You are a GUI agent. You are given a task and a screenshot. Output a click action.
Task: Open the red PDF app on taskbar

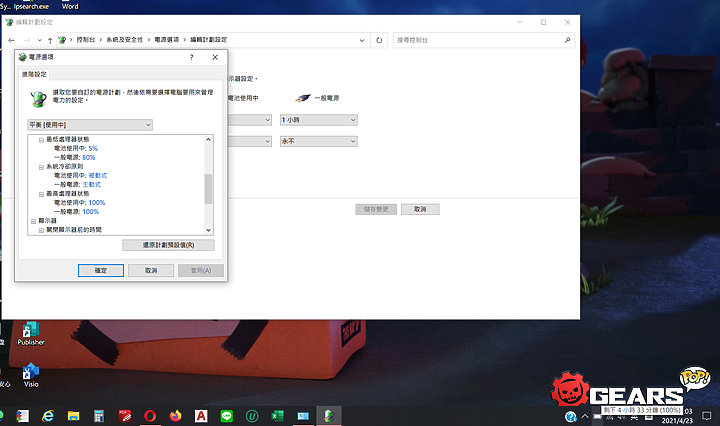pyautogui.click(x=124, y=416)
